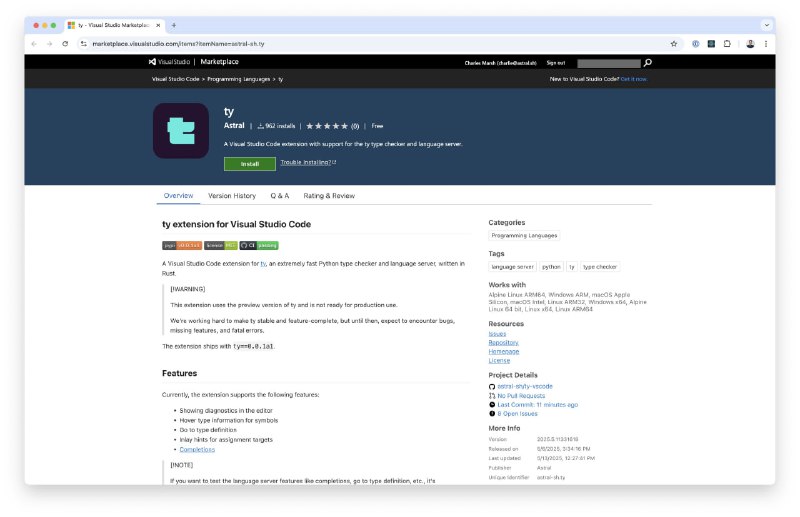This screenshot has height=517, width=800.
Task: Open Chrome three-dot menu
Action: pyautogui.click(x=766, y=44)
